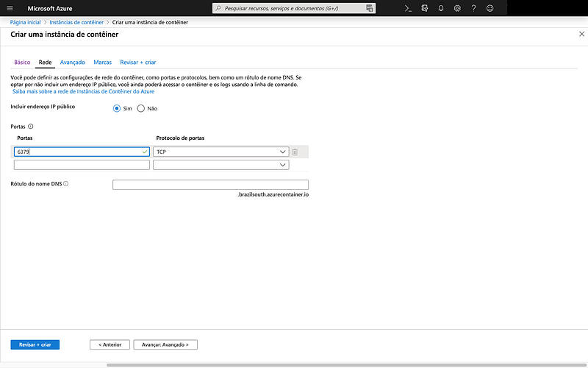Image resolution: width=588 pixels, height=368 pixels.
Task: Click the Protocolo de portas column header
Action: click(180, 138)
